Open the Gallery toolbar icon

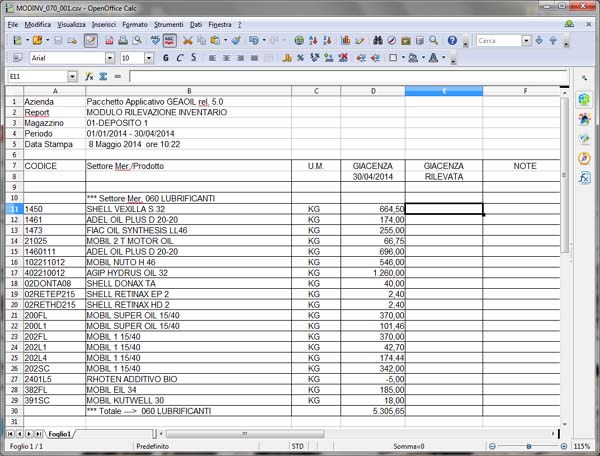406,40
